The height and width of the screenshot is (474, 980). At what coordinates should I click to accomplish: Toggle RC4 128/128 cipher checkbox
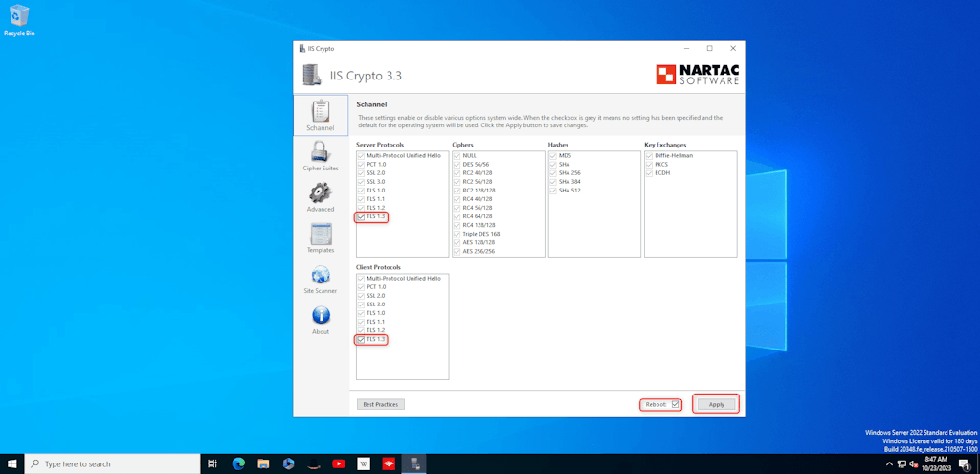point(457,225)
